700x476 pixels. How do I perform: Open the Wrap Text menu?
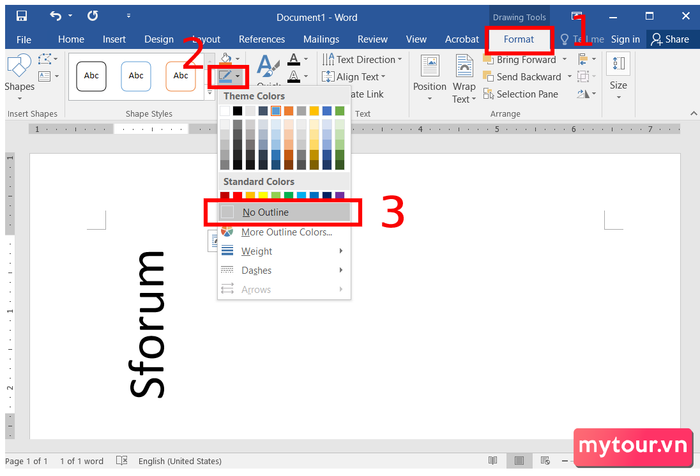tap(464, 79)
